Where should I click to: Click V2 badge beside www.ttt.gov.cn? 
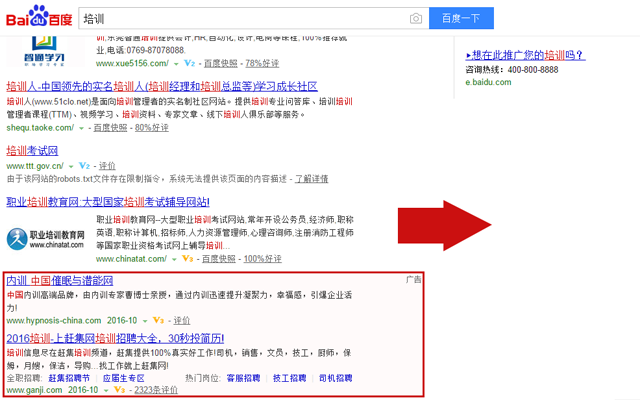click(84, 166)
